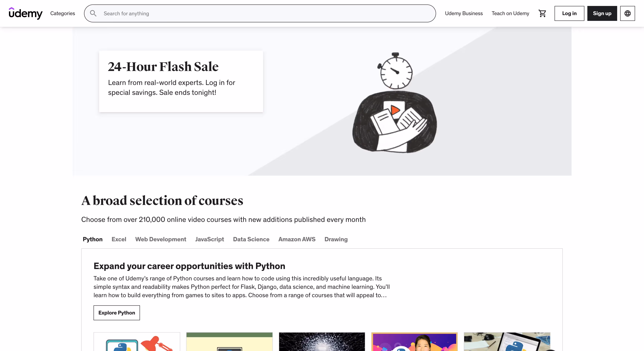
Task: Open Udemy Business link
Action: click(463, 13)
